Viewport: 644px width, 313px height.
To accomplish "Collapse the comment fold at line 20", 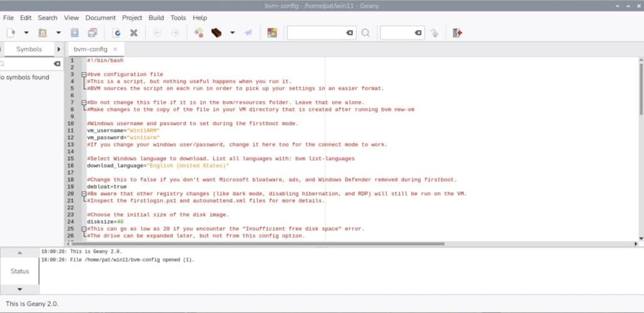I will click(x=83, y=194).
